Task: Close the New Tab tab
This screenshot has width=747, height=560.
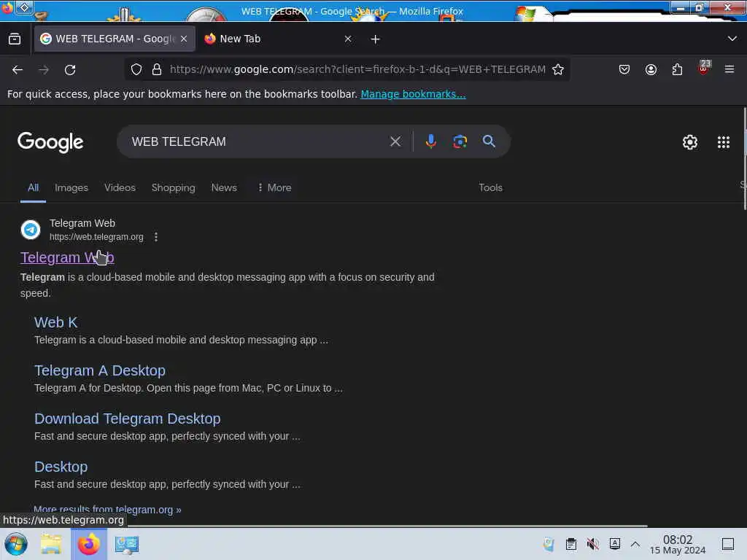Action: tap(348, 39)
